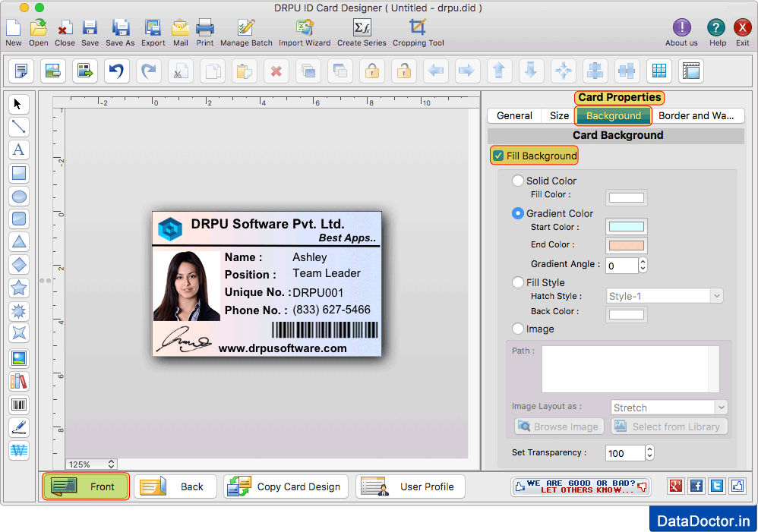
Task: Switch to the General tab
Action: 514,115
